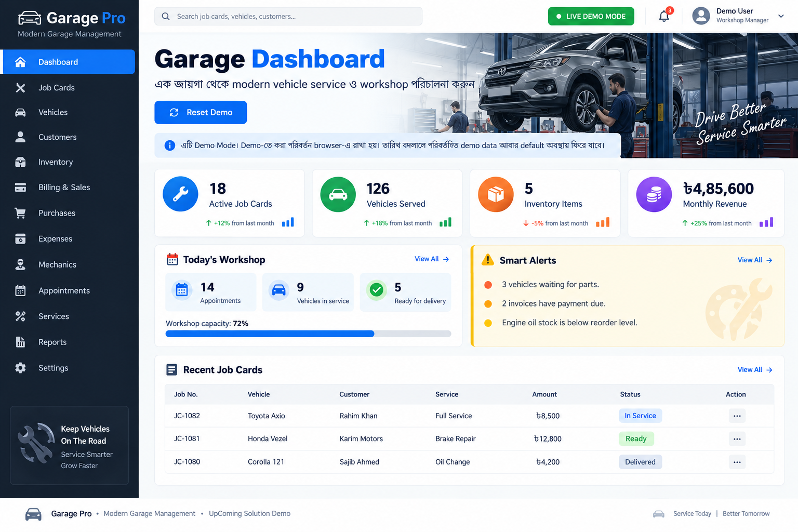Click the footer Garage Pro car icon
Screen dimensions: 798x532
[x=33, y=514]
